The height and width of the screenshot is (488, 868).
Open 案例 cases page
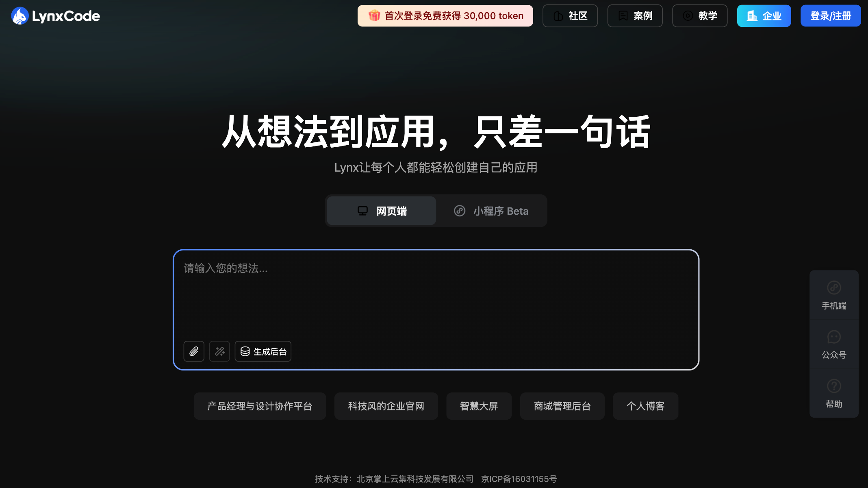[635, 16]
